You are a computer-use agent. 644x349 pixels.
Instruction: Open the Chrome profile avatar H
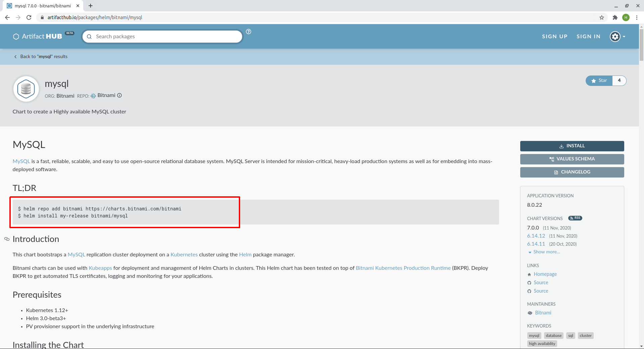(626, 17)
